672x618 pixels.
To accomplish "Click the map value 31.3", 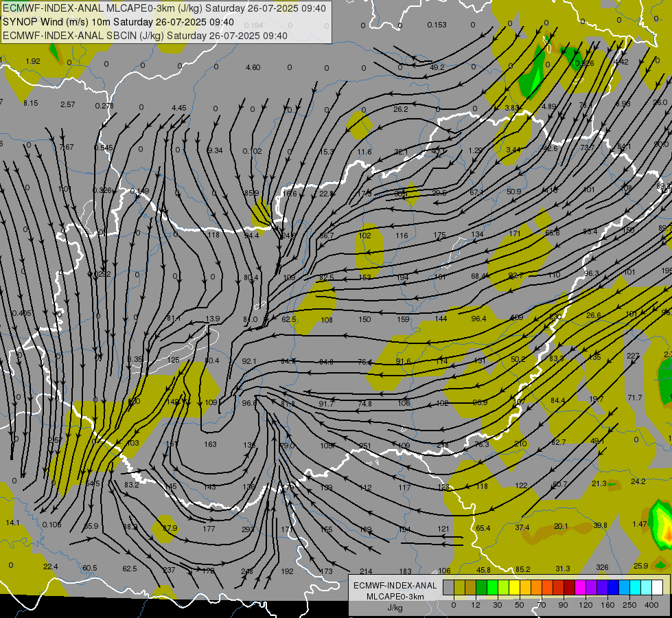I will coord(563,569).
